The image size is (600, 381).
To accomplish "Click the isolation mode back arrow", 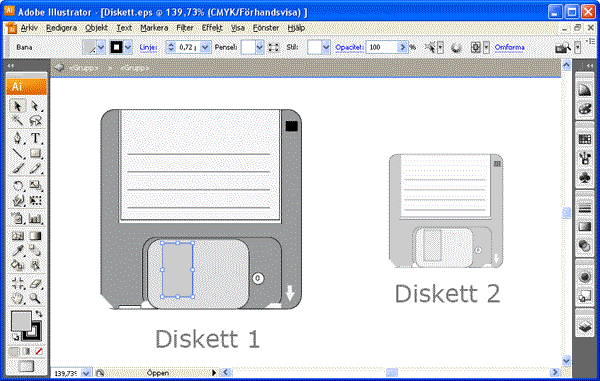I will [59, 68].
